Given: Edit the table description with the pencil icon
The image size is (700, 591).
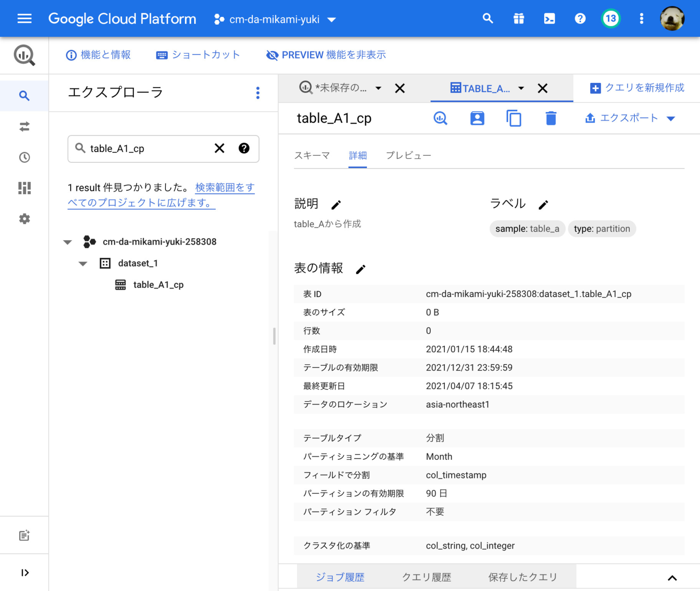Looking at the screenshot, I should 336,205.
